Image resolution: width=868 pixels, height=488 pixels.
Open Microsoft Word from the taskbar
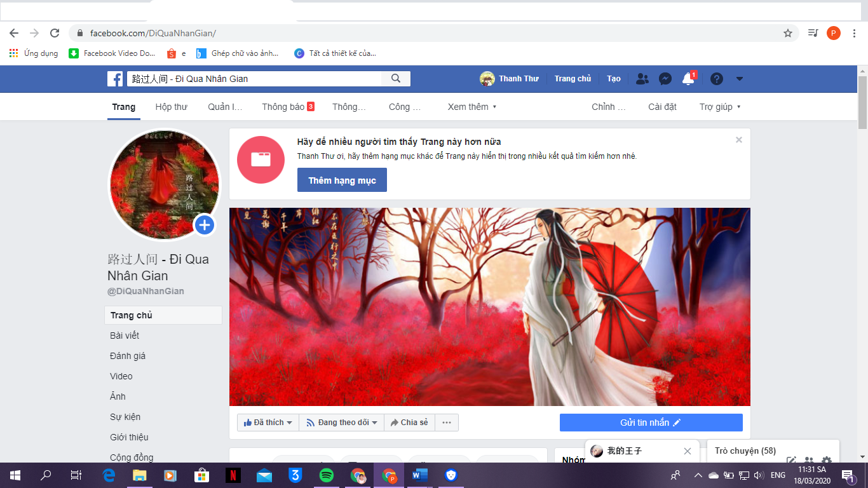pos(420,475)
